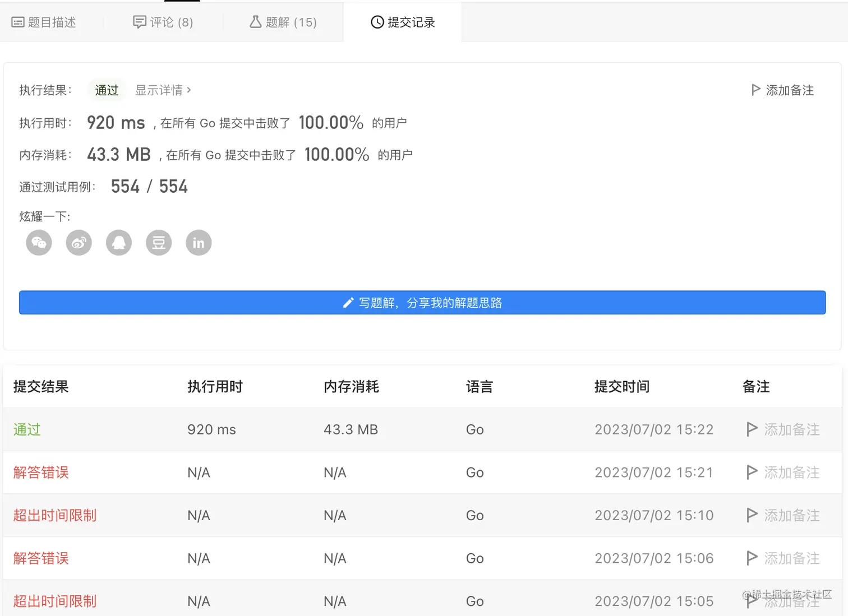Click the clock icon on 提交记录 tab

tap(377, 22)
